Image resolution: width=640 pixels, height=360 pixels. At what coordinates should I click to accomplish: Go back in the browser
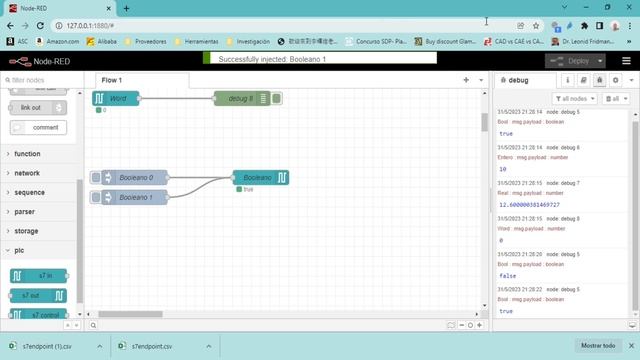click(10, 26)
